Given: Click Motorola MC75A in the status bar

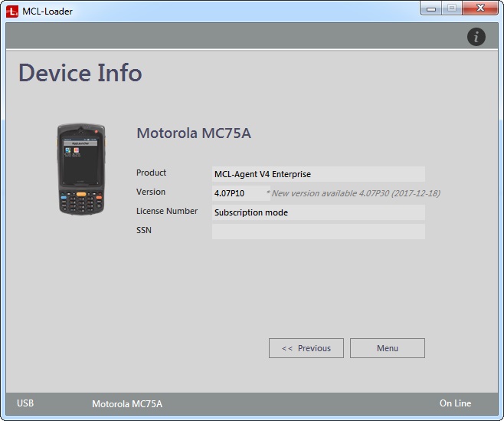Looking at the screenshot, I should pyautogui.click(x=127, y=404).
